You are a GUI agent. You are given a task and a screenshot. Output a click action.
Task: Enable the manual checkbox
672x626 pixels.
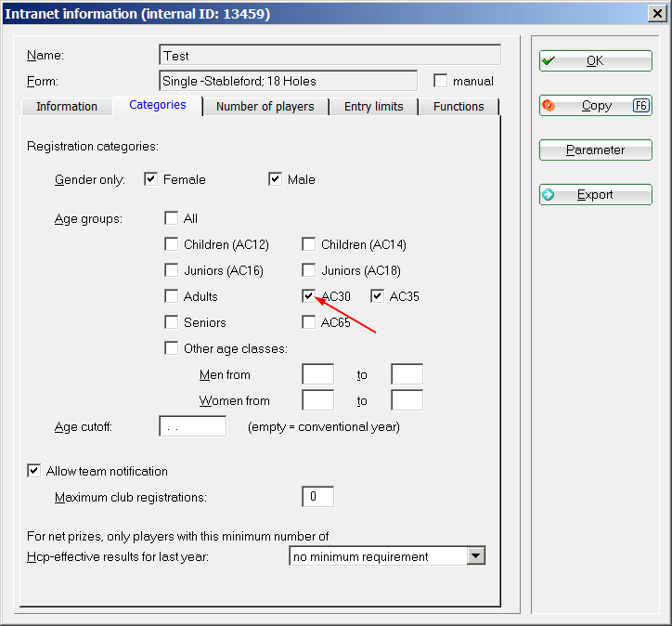point(441,81)
